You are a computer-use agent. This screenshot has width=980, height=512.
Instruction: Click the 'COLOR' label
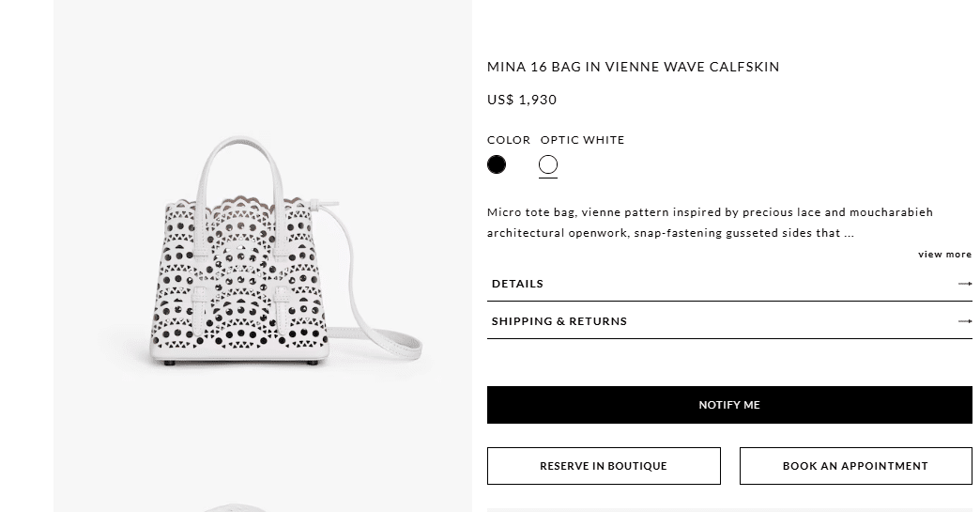tap(509, 140)
